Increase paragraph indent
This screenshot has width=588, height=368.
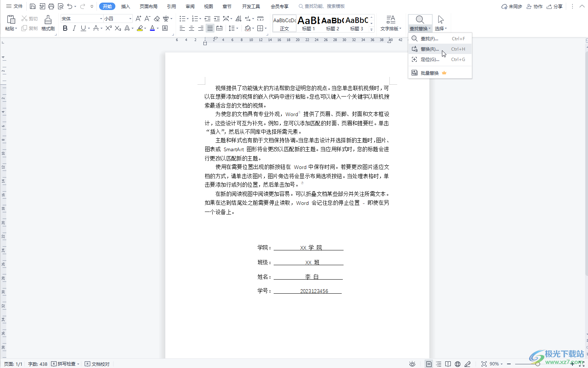[x=217, y=18]
